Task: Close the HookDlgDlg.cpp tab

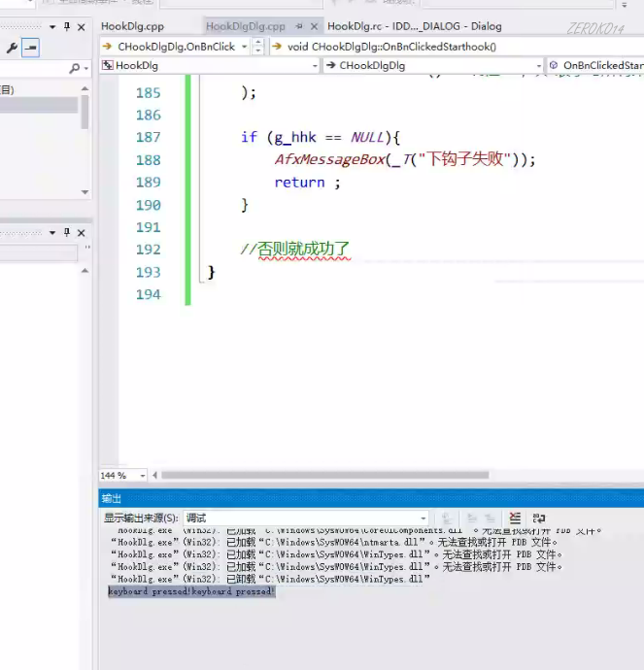Action: [x=314, y=26]
